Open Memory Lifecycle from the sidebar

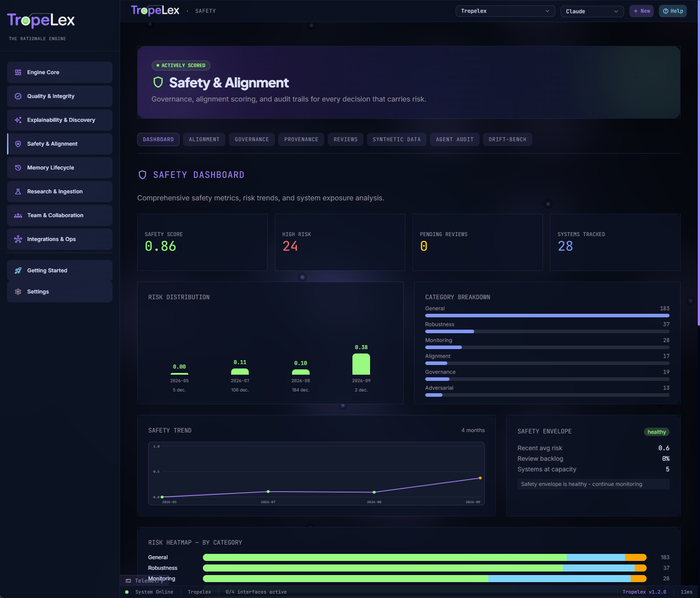60,168
